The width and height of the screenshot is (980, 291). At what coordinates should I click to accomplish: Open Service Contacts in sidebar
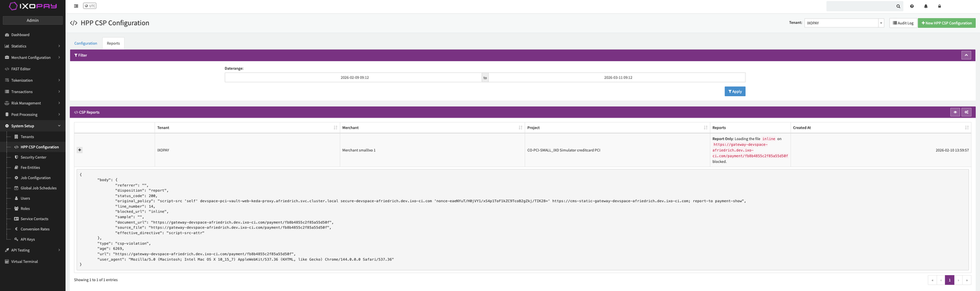32,219
